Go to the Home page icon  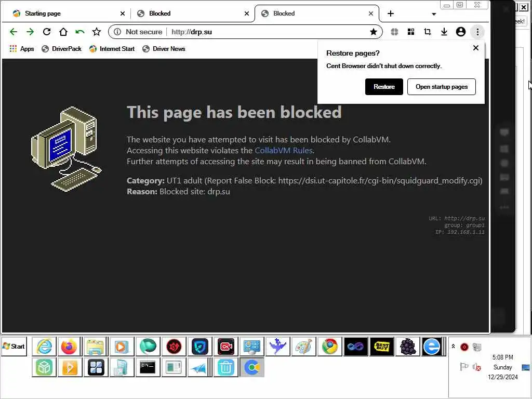point(63,32)
